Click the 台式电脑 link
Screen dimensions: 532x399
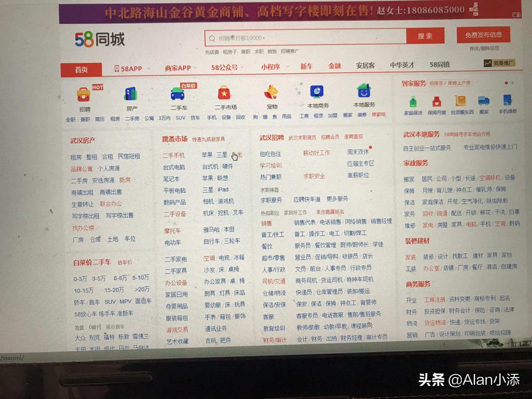174,167
